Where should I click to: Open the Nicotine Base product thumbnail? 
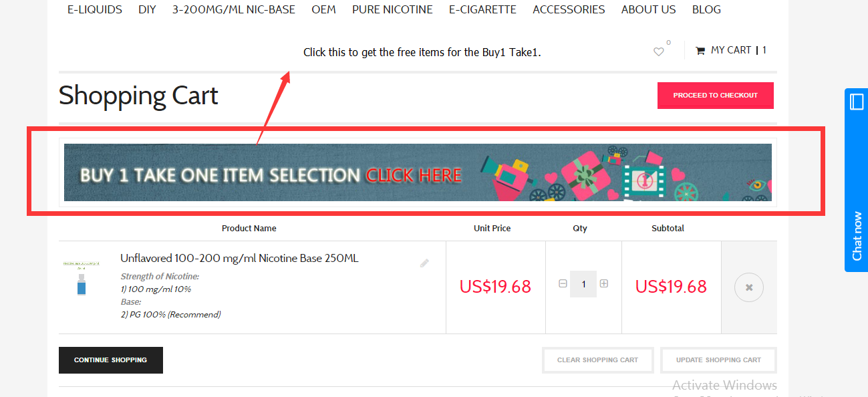pyautogui.click(x=80, y=279)
